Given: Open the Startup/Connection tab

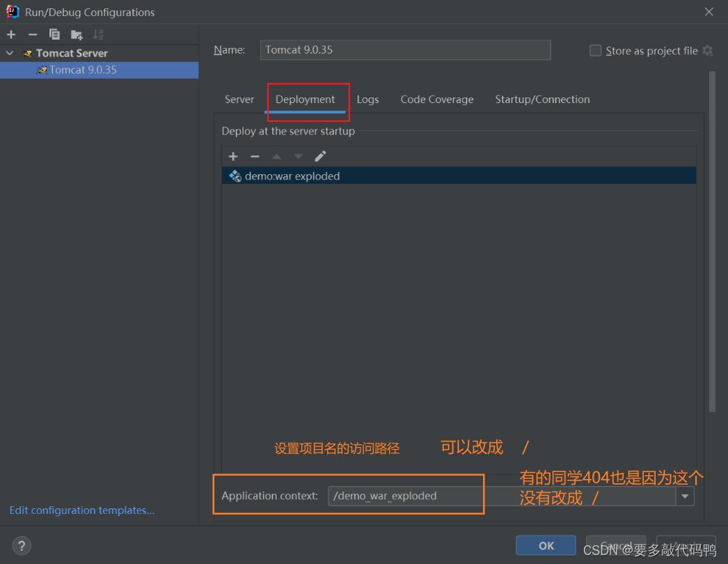Looking at the screenshot, I should (x=542, y=100).
